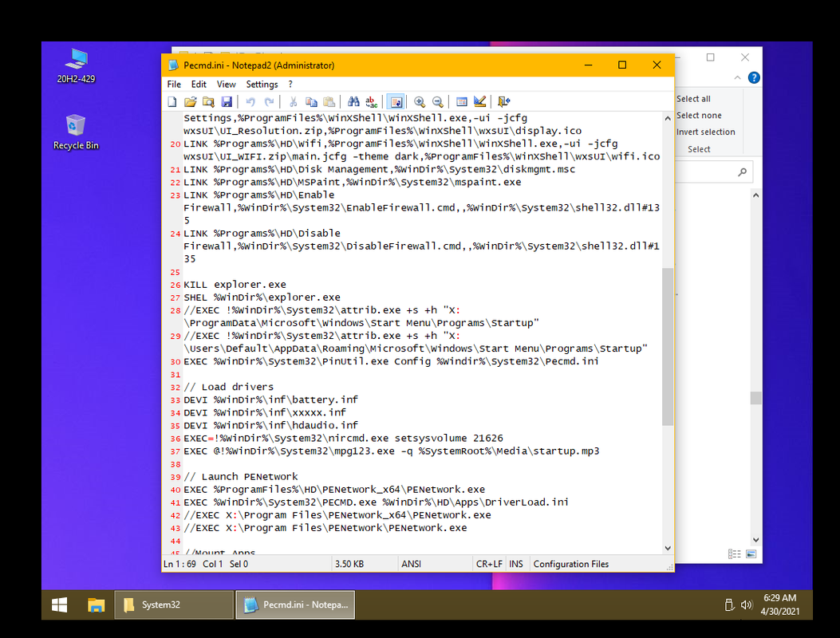Click the line 'KILL explorer.exe'
The image size is (840, 638).
click(235, 285)
